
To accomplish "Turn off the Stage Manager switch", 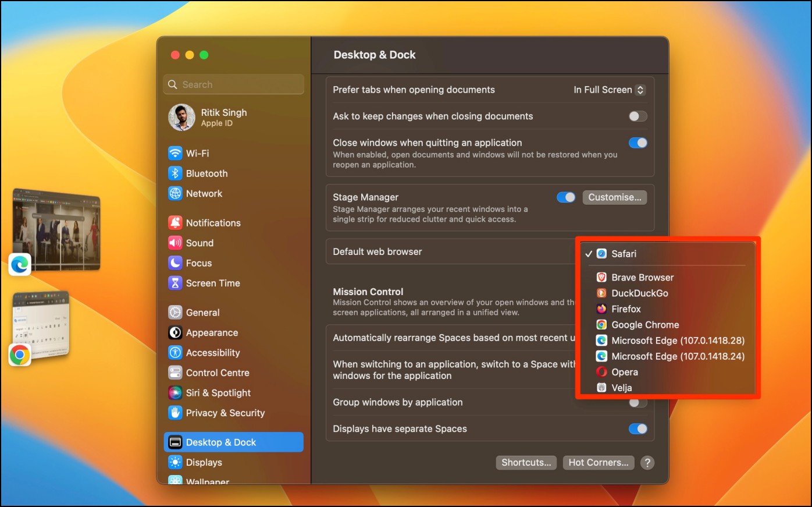I will click(566, 197).
